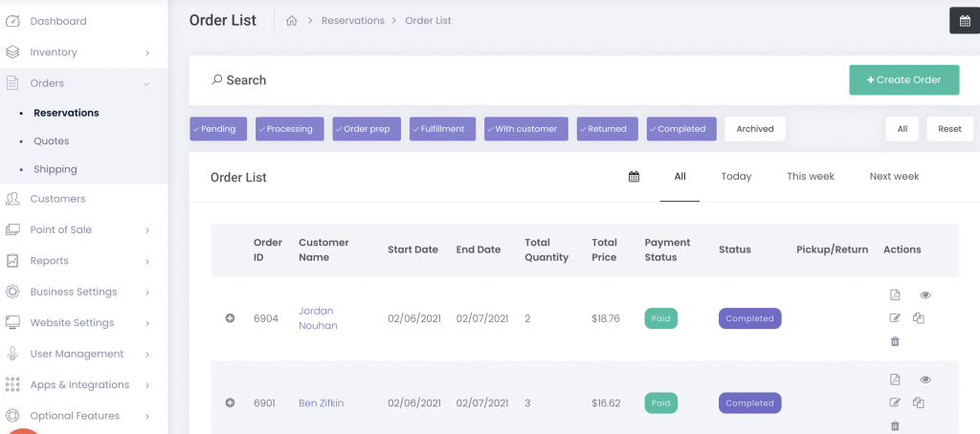Expand row details for order 6904
The image size is (980, 434).
(230, 318)
